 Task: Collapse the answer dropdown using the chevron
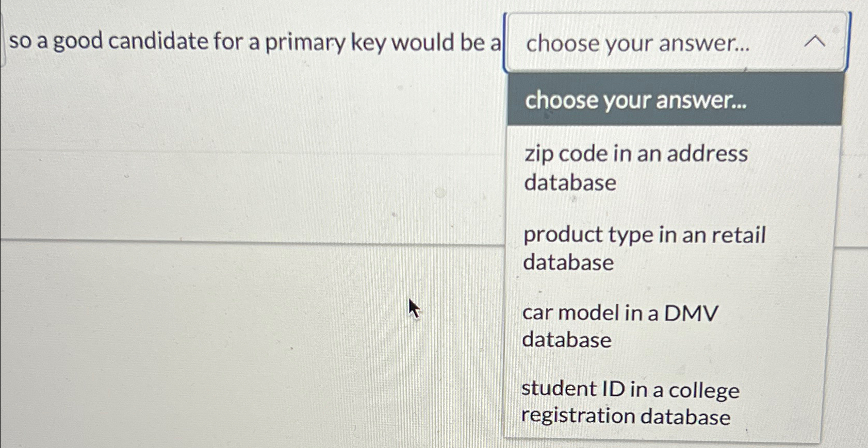[x=815, y=42]
